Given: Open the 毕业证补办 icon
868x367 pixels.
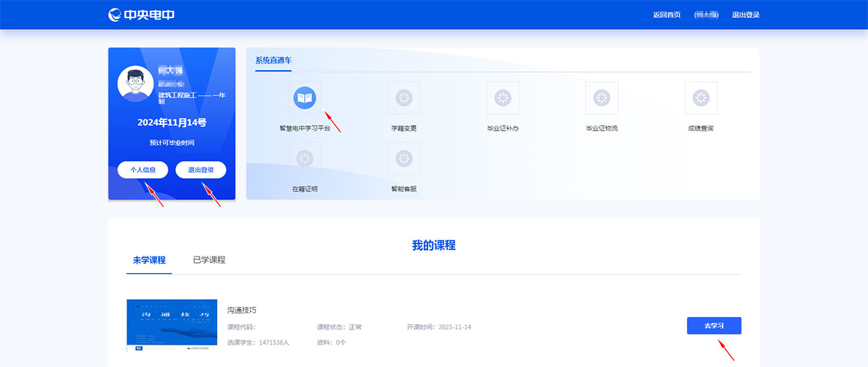Looking at the screenshot, I should tap(503, 98).
